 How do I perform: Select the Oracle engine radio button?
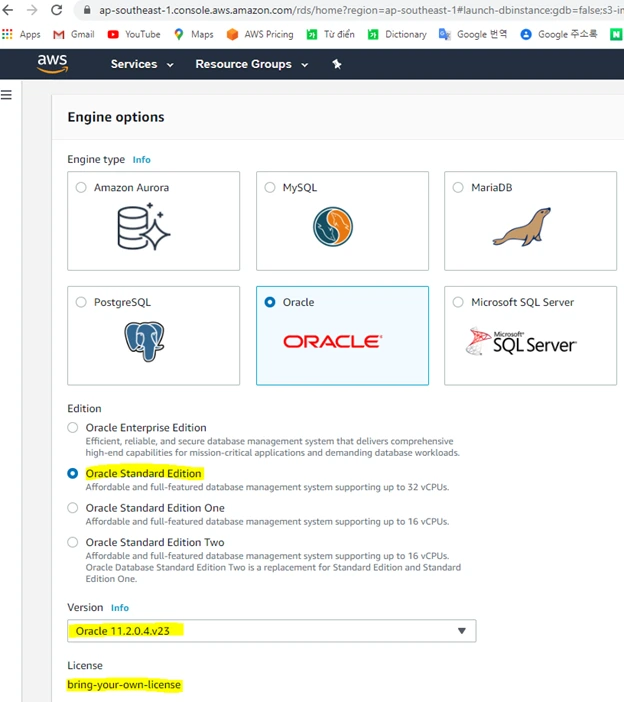tap(270, 302)
